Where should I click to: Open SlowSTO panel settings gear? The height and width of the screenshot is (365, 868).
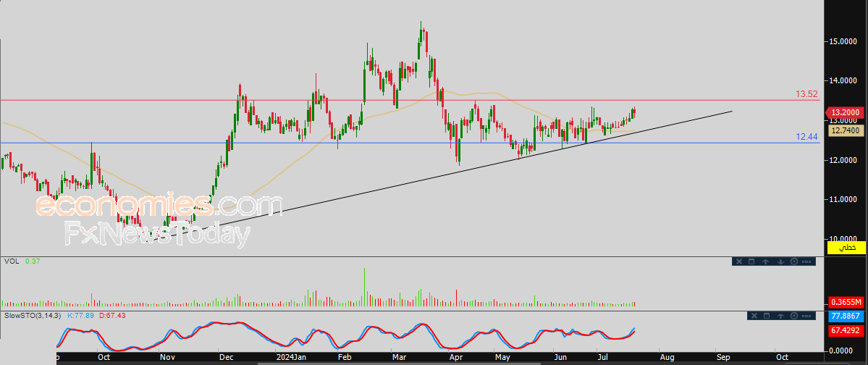click(x=794, y=316)
